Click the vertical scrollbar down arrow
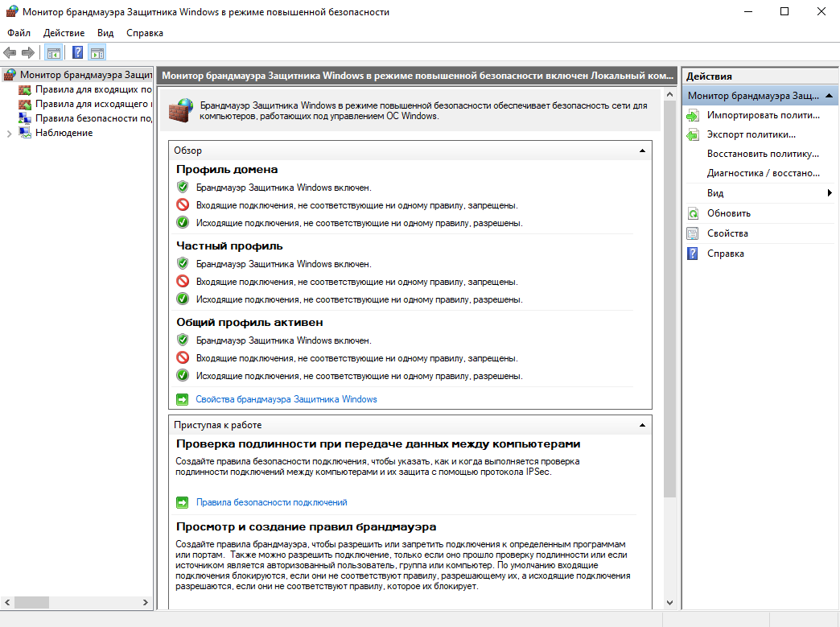840x627 pixels. 669,602
